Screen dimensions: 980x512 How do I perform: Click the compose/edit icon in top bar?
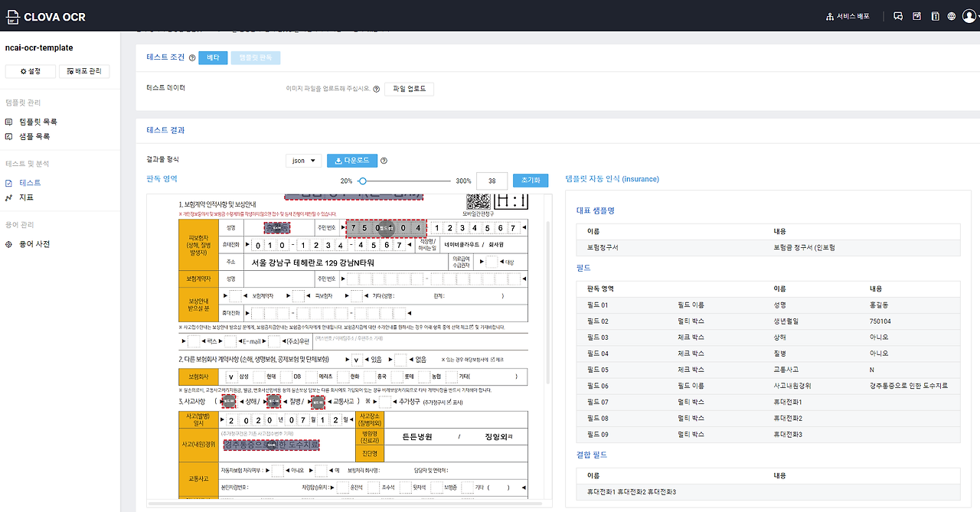pos(916,15)
